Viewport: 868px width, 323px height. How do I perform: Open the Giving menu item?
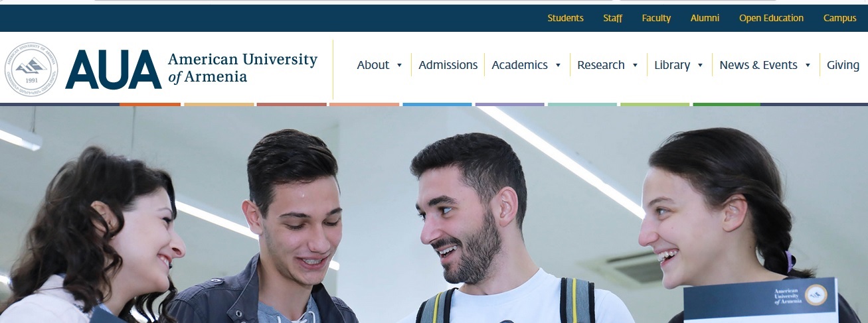[843, 65]
